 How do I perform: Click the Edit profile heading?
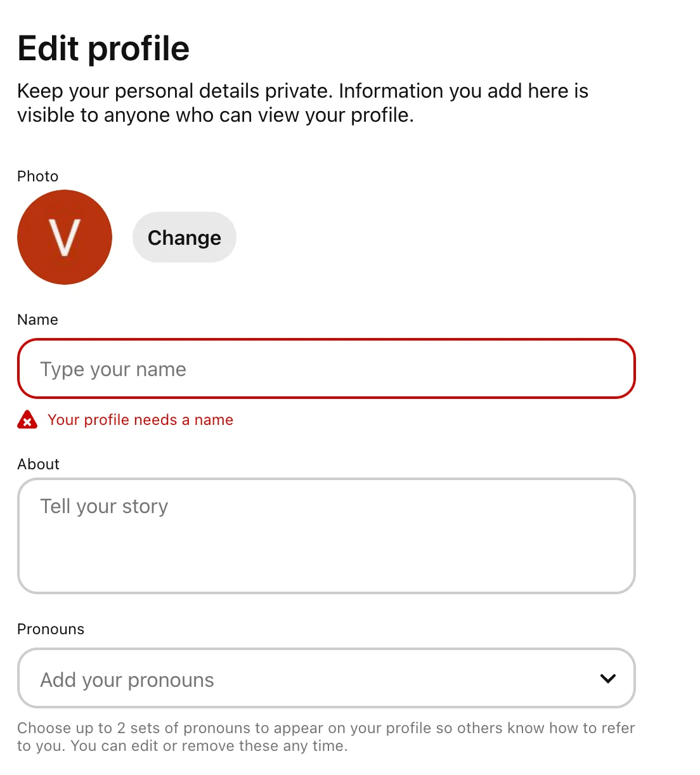[x=103, y=48]
